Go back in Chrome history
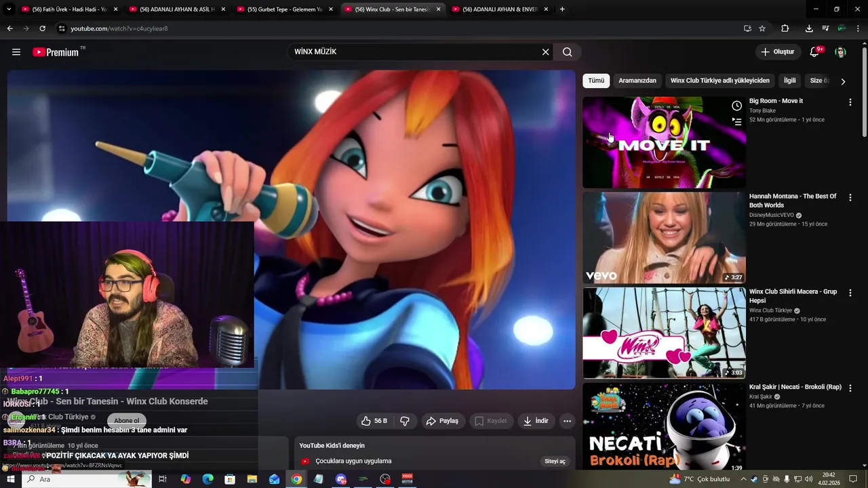Screen dimensions: 868x488 [x=9, y=28]
